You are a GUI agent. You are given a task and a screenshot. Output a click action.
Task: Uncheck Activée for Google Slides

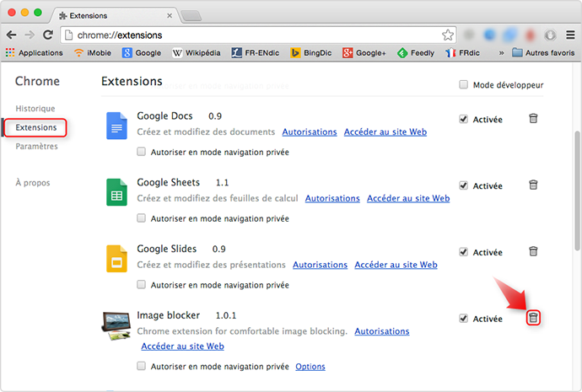click(463, 252)
